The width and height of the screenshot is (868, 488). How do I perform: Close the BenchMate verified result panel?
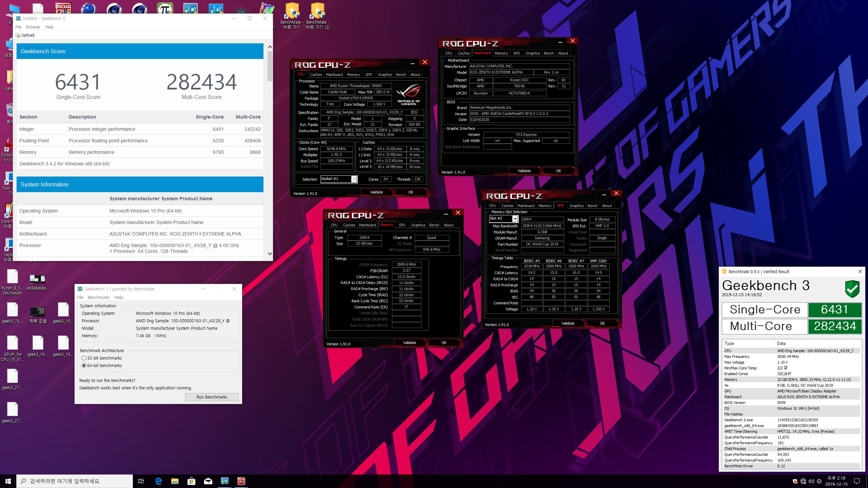860,271
